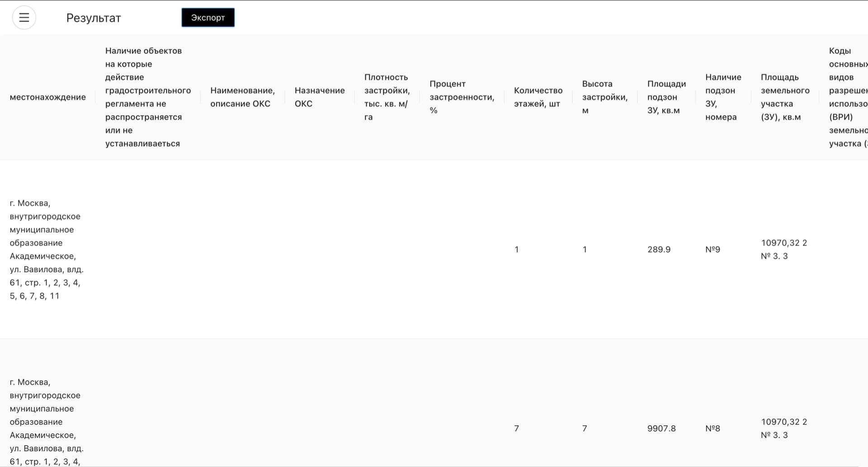The image size is (868, 467).
Task: Click the Экспорт button
Action: tap(208, 18)
